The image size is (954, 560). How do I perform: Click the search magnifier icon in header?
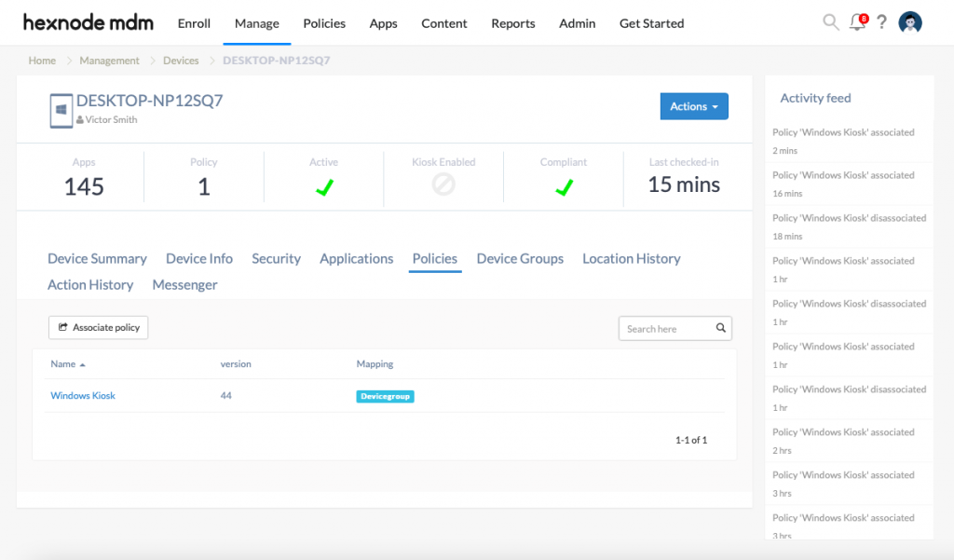tap(830, 22)
